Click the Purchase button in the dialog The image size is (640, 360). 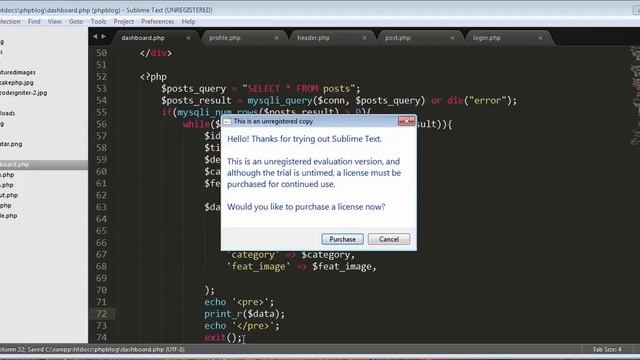[342, 239]
